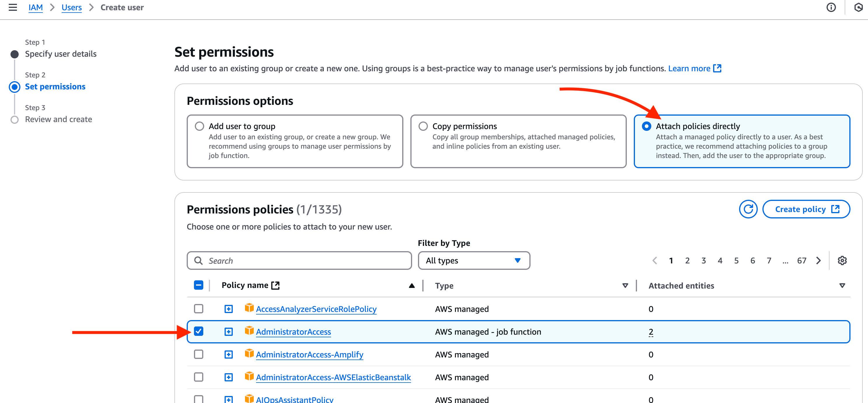Screen dimensions: 868x403
Task: Click the hexagon icon in the top-right corner
Action: (x=859, y=7)
